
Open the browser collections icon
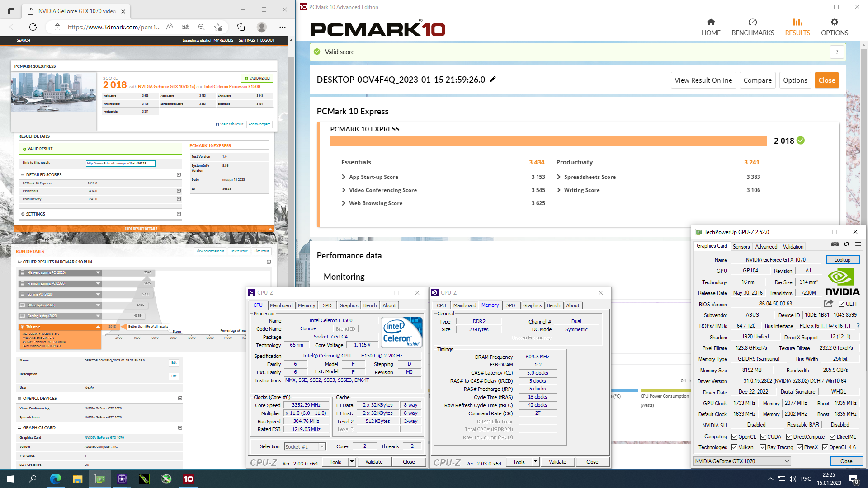(241, 27)
